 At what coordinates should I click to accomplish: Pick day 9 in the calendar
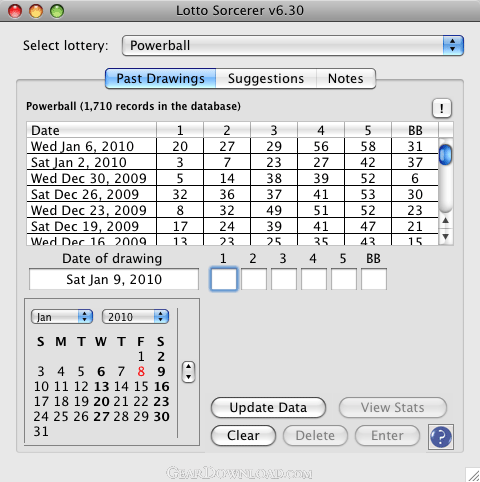[x=161, y=371]
